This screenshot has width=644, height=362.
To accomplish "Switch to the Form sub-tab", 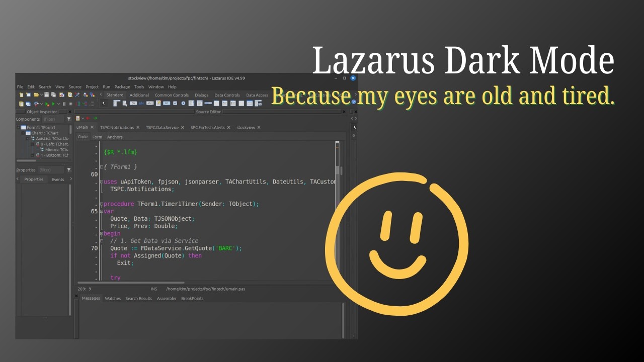I will click(97, 137).
